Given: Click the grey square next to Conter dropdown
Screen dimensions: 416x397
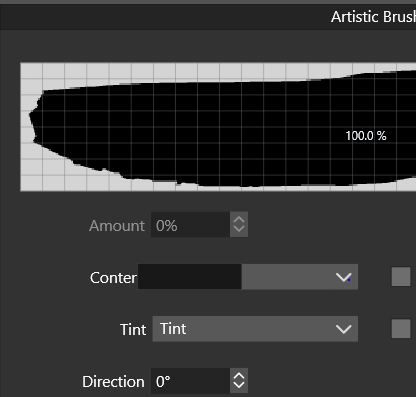Looking at the screenshot, I should 401,277.
